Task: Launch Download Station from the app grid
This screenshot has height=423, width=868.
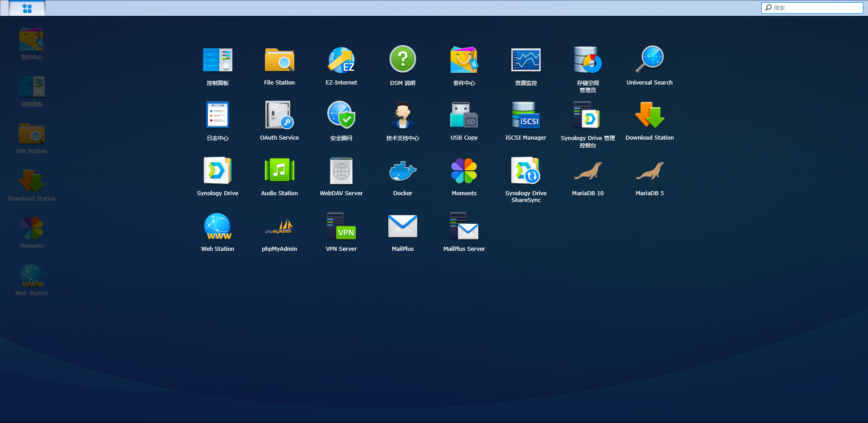Action: tap(650, 116)
